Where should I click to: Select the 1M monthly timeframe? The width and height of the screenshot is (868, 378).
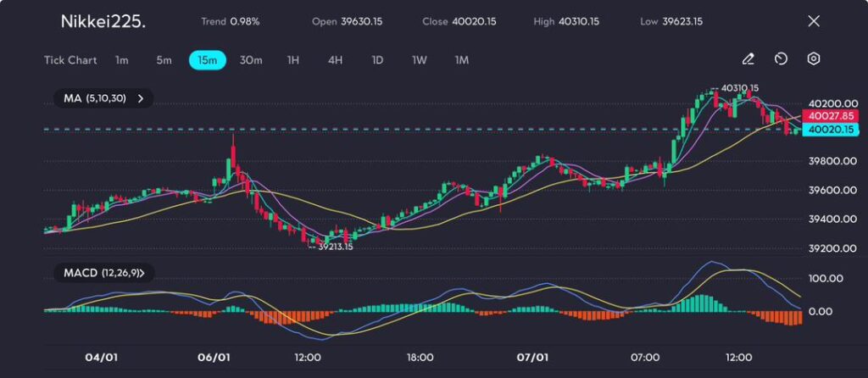tap(462, 60)
